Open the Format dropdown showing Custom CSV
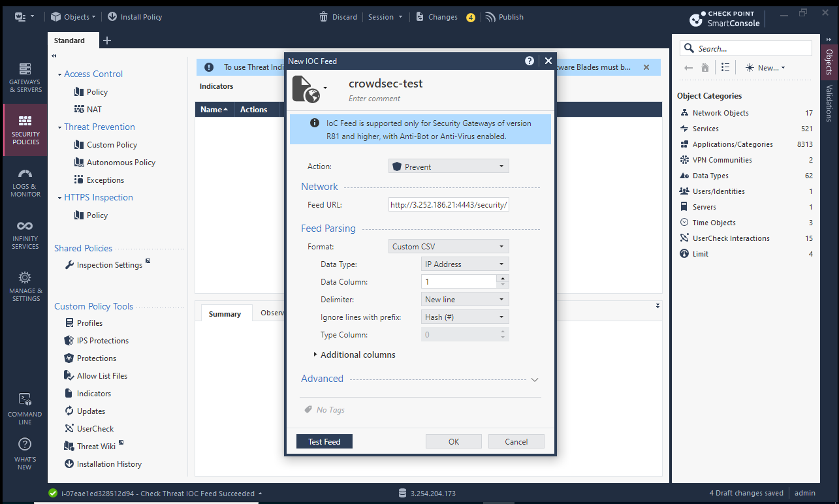The width and height of the screenshot is (839, 504). [448, 247]
